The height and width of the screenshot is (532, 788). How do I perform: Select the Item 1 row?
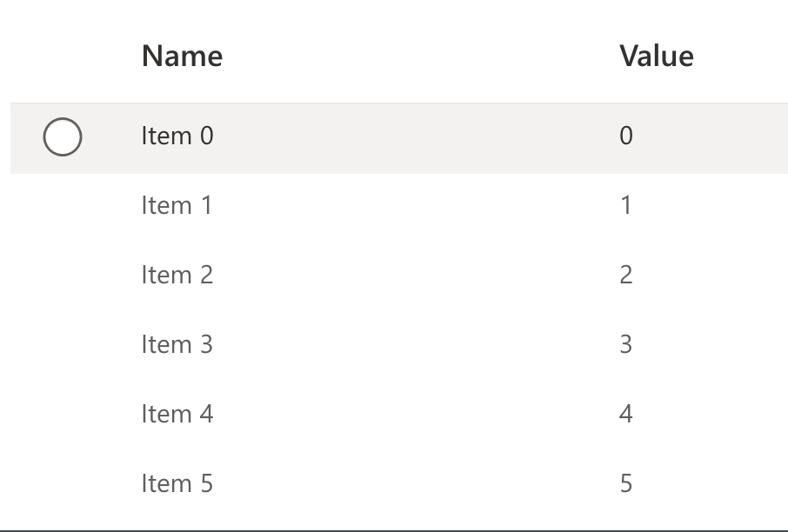click(391, 206)
